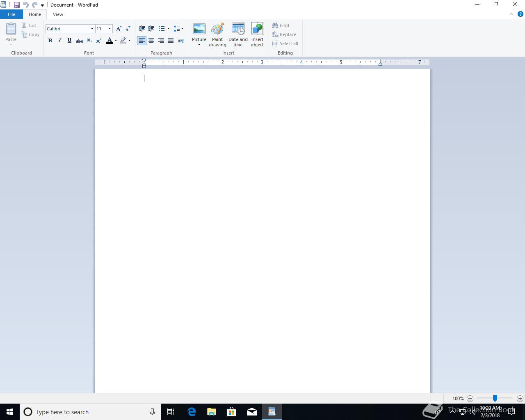
Task: Click the Save icon in quick access toolbar
Action: coord(17,5)
